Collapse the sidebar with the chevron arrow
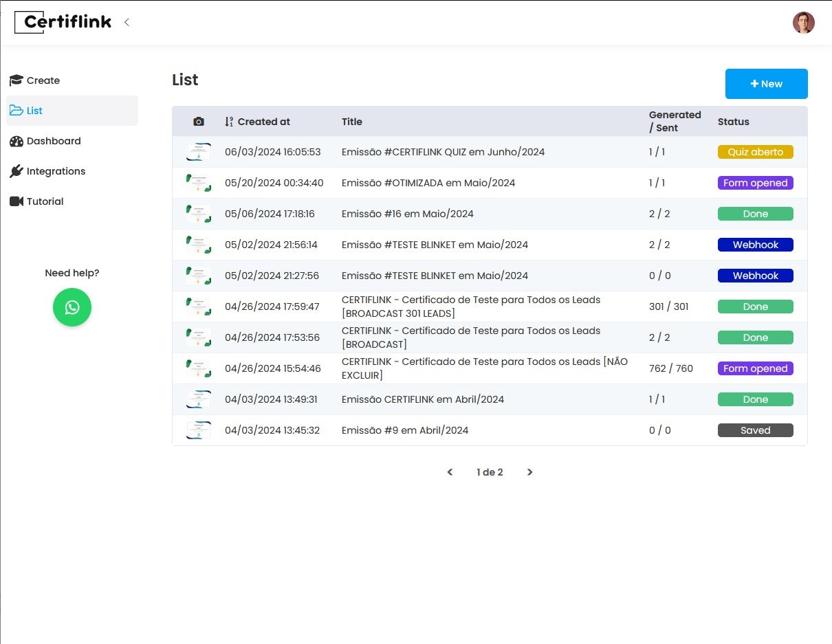 [127, 22]
